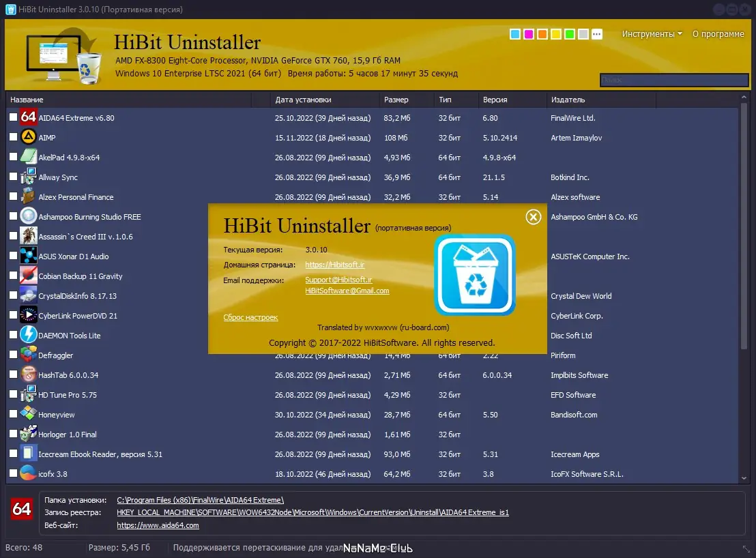Sort by the Версия column header
Screen dimensions: 756x558
tap(512, 100)
